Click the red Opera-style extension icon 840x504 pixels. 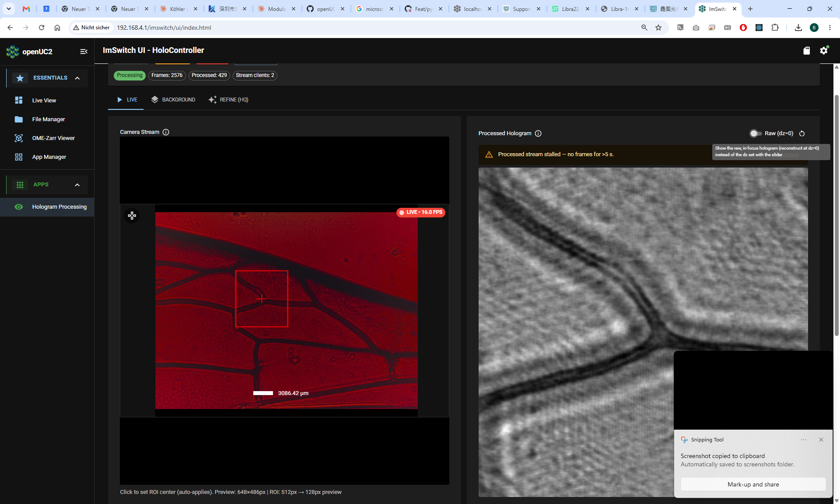[743, 28]
